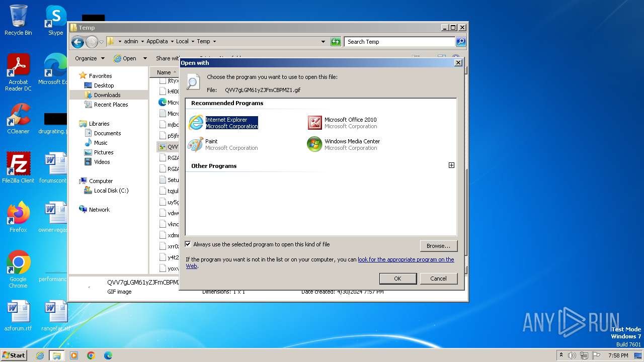Open the Start menu
This screenshot has width=644, height=362.
[14, 355]
